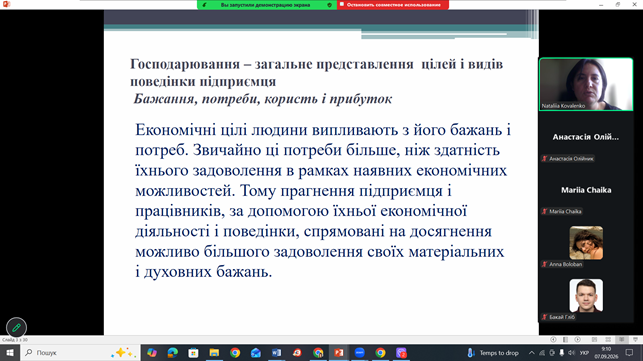
Task: Click the green shield icon in sharing bar
Action: [x=329, y=5]
